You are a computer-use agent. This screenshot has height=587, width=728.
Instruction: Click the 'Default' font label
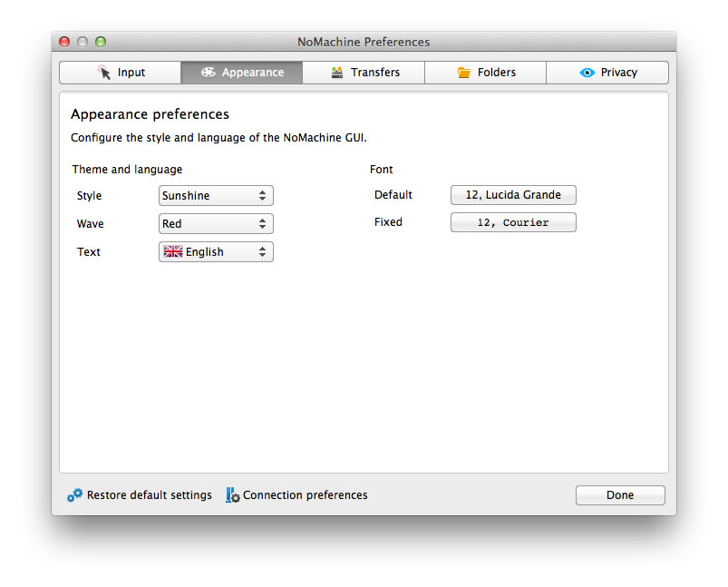(x=393, y=195)
